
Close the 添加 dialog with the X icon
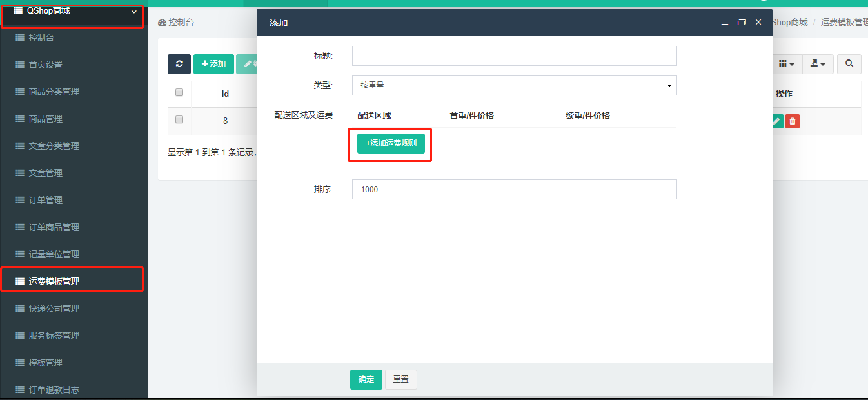pyautogui.click(x=758, y=22)
